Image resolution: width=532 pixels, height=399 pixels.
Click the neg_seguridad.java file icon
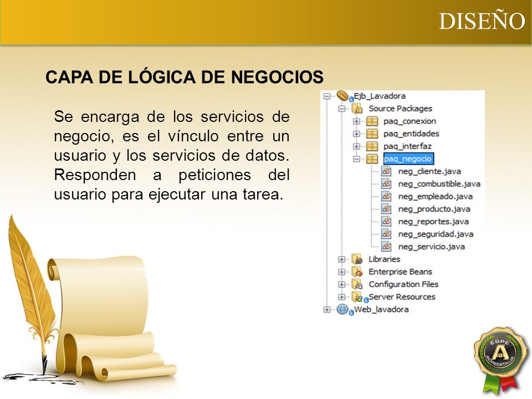[x=386, y=234]
